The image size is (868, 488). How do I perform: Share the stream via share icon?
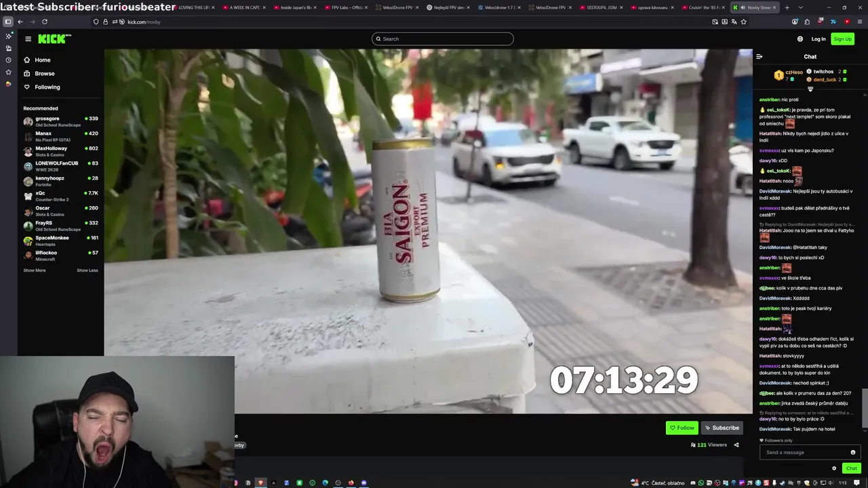pyautogui.click(x=736, y=445)
